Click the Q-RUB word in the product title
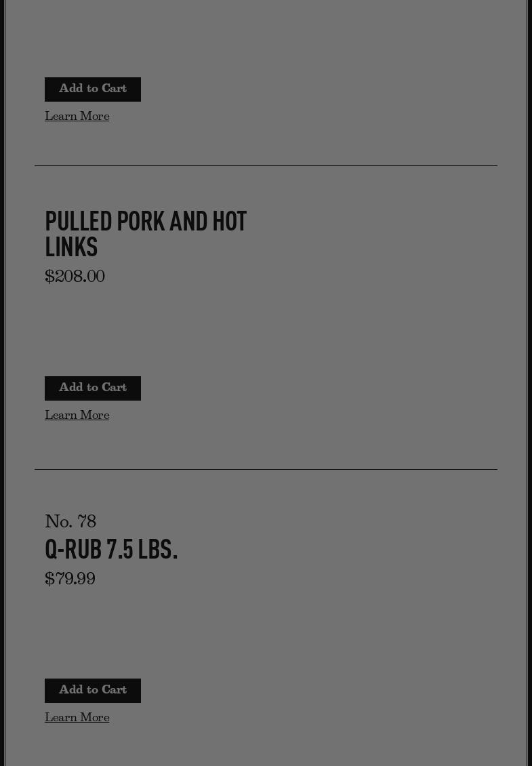The image size is (532, 766). (73, 550)
